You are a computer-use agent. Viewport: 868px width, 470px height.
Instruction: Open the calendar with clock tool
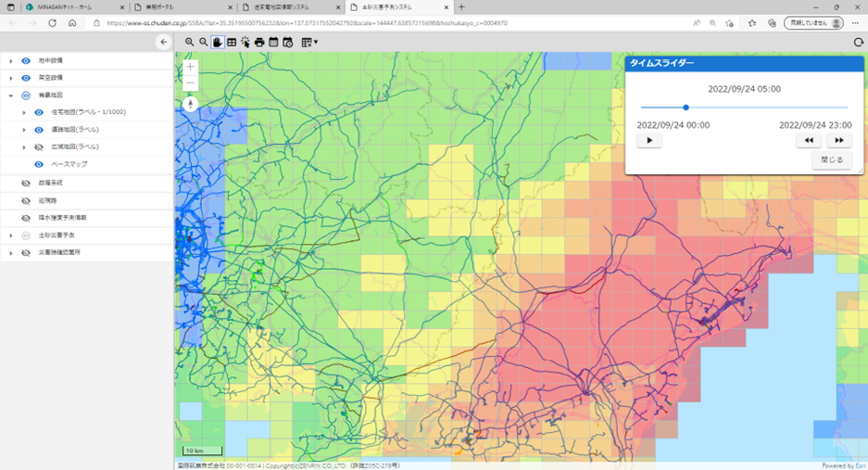pyautogui.click(x=288, y=42)
